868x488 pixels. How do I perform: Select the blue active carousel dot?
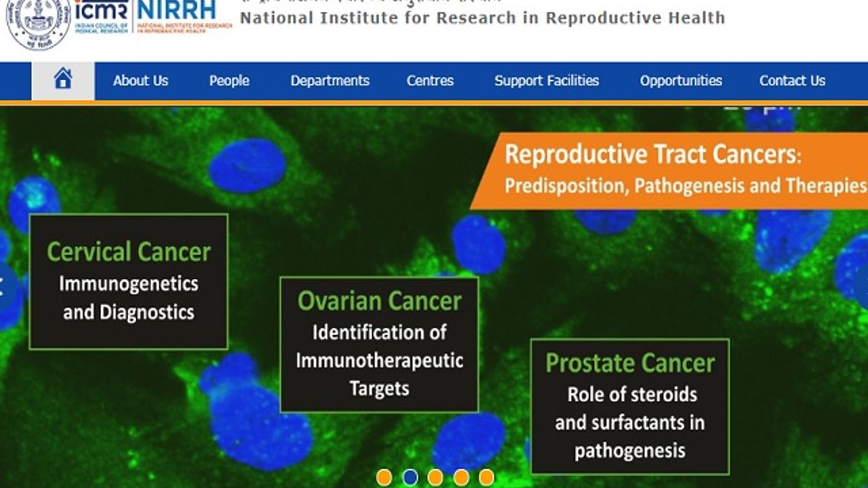[410, 477]
